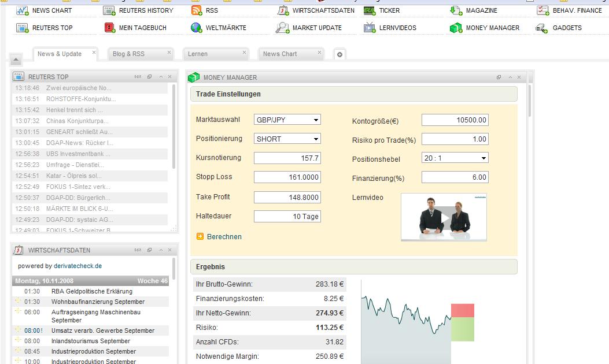Open the Gadgets icon
This screenshot has height=364, width=609.
coord(542,28)
